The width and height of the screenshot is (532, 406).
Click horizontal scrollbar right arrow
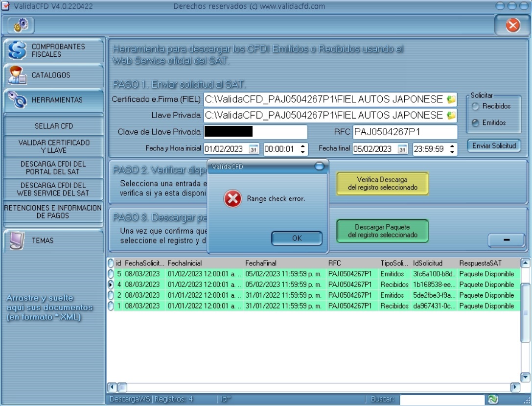point(515,387)
